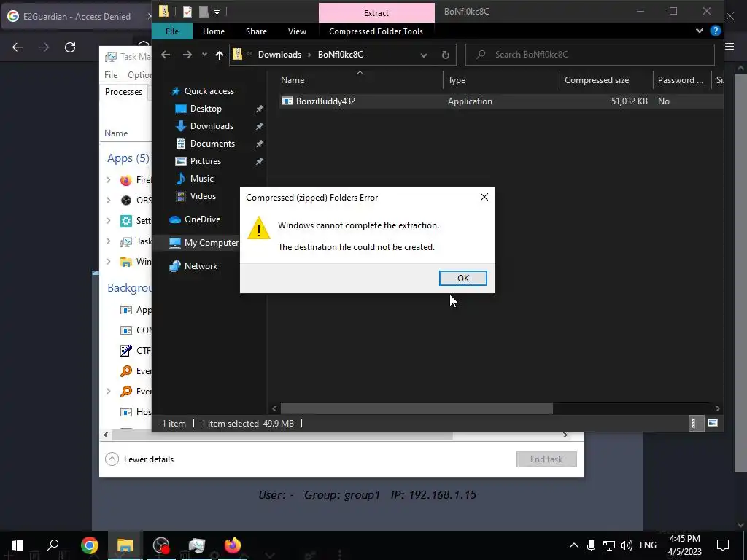Switch to large icons view layout
This screenshot has width=747, height=560.
712,423
